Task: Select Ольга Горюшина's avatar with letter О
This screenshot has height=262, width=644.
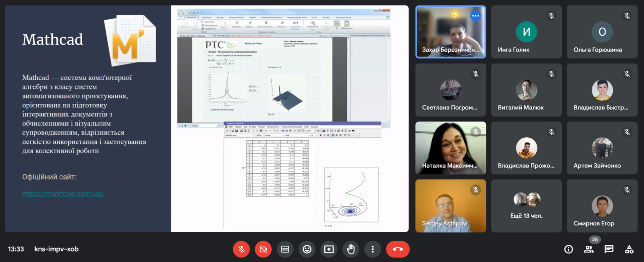Action: [x=602, y=32]
